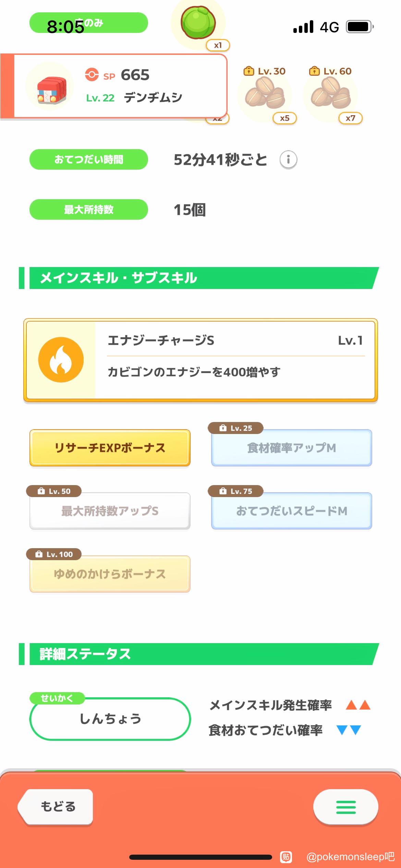The width and height of the screenshot is (401, 868).
Task: Open the green hamburger menu button
Action: 346,807
